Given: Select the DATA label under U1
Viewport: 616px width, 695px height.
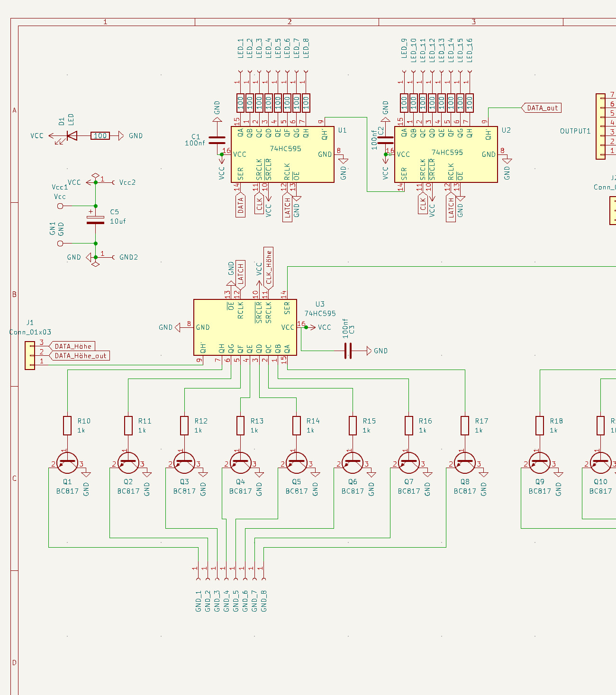Looking at the screenshot, I should pyautogui.click(x=241, y=205).
